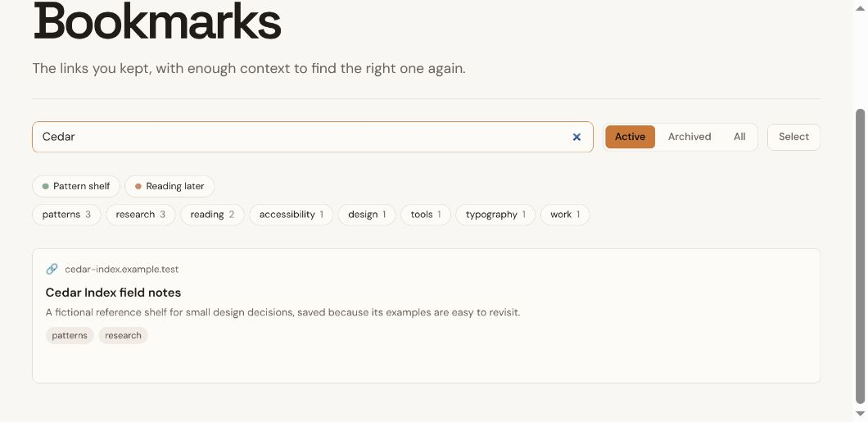This screenshot has width=868, height=422.
Task: Open the cedar-index.example.test URL
Action: pyautogui.click(x=122, y=270)
